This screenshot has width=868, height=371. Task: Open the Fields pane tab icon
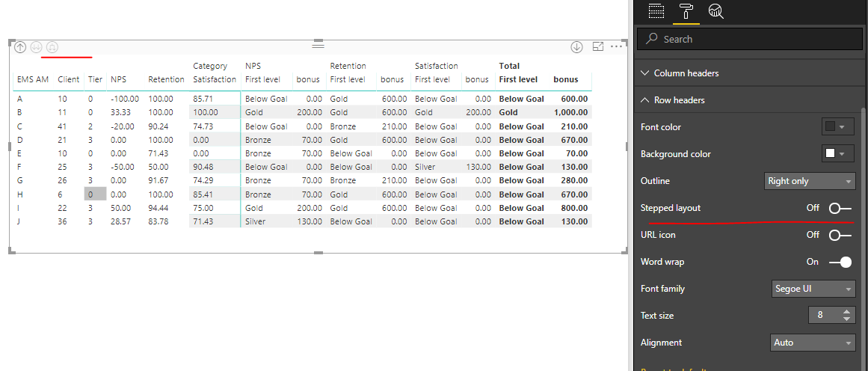pyautogui.click(x=656, y=11)
